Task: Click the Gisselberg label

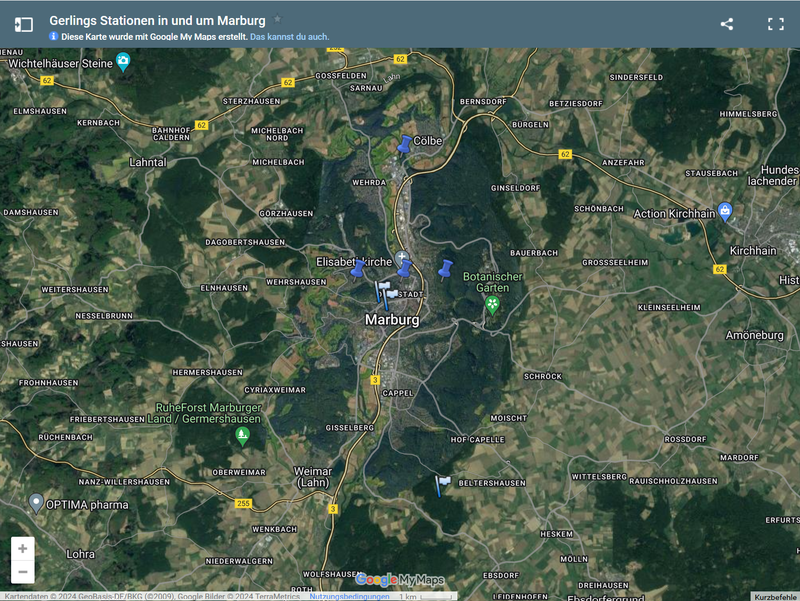Action: 349,428
